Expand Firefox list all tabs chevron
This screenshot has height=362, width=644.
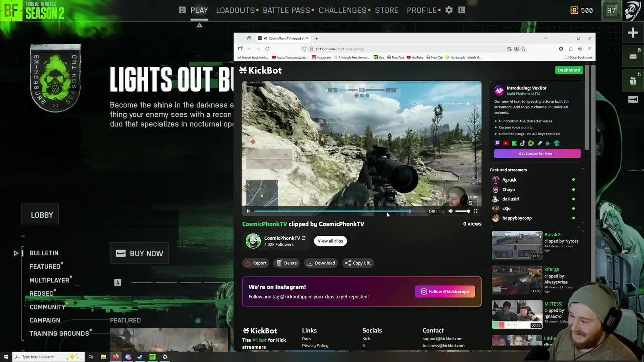pos(545,38)
